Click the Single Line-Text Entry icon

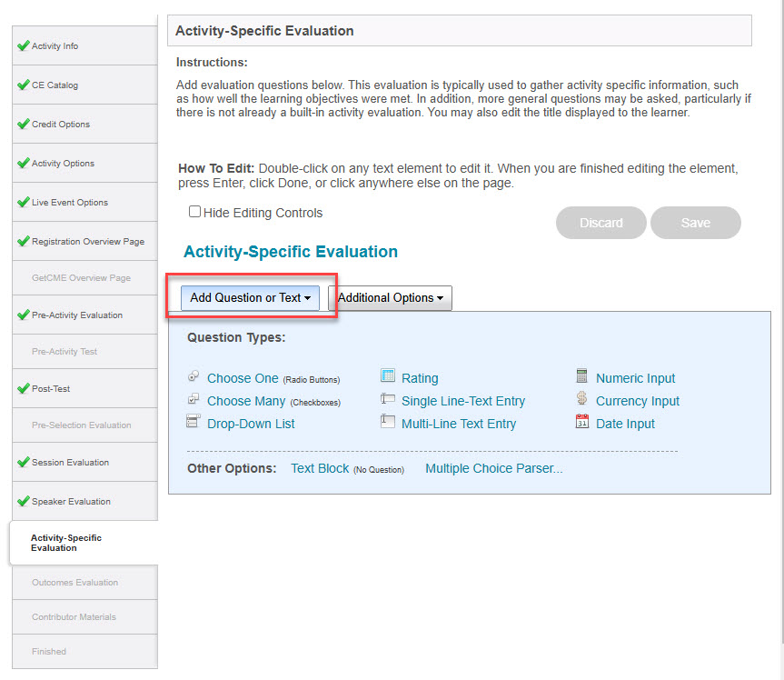click(388, 398)
